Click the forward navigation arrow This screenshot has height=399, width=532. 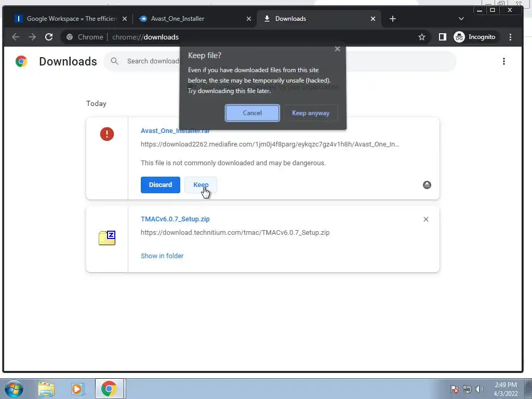click(32, 37)
